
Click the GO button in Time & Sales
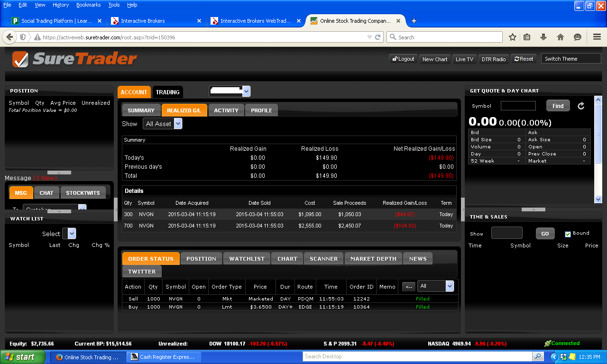pyautogui.click(x=545, y=234)
